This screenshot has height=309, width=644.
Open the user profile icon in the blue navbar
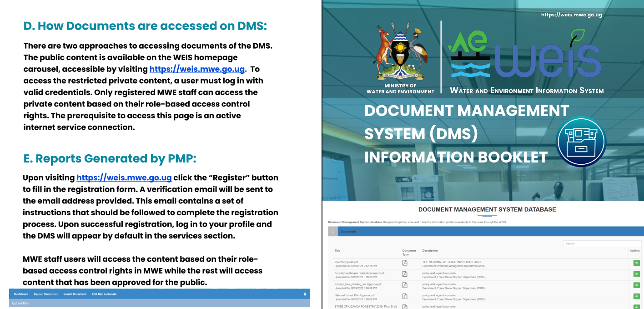point(305,294)
